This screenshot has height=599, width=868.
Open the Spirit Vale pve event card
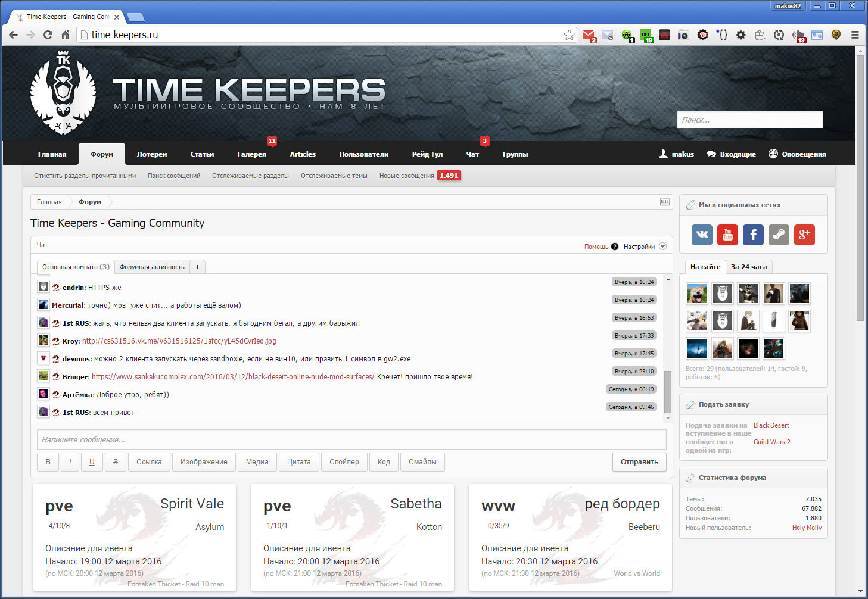click(135, 538)
